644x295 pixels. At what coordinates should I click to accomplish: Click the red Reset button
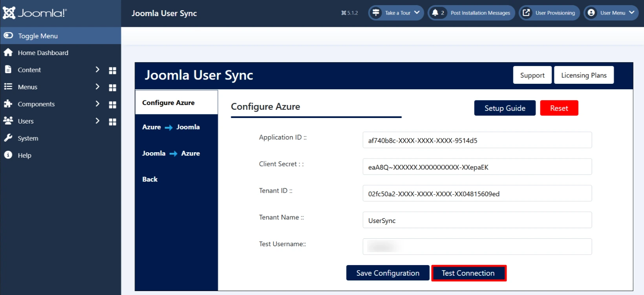pos(559,108)
